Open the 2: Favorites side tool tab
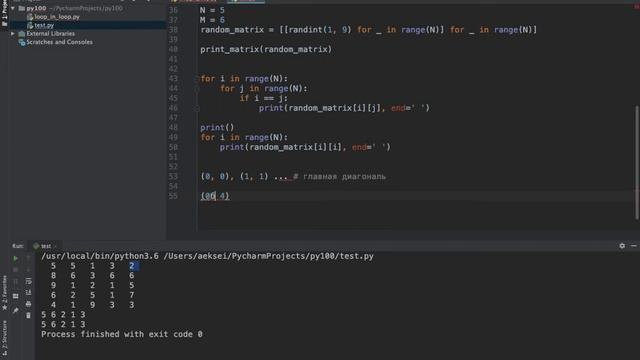This screenshot has height=360, width=640. [x=4, y=293]
